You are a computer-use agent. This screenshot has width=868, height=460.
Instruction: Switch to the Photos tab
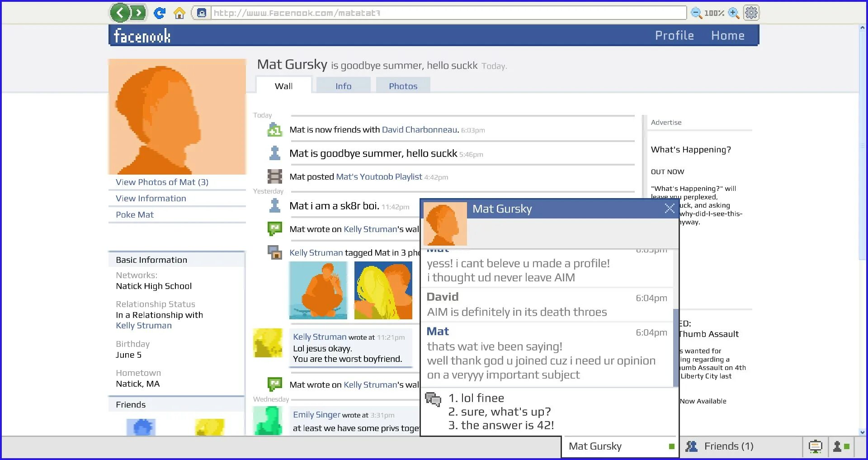tap(403, 85)
